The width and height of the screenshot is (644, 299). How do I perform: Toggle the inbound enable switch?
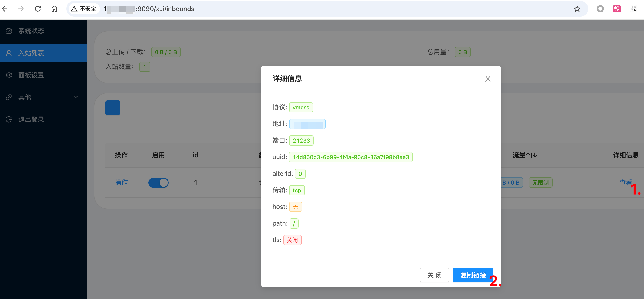click(x=159, y=183)
